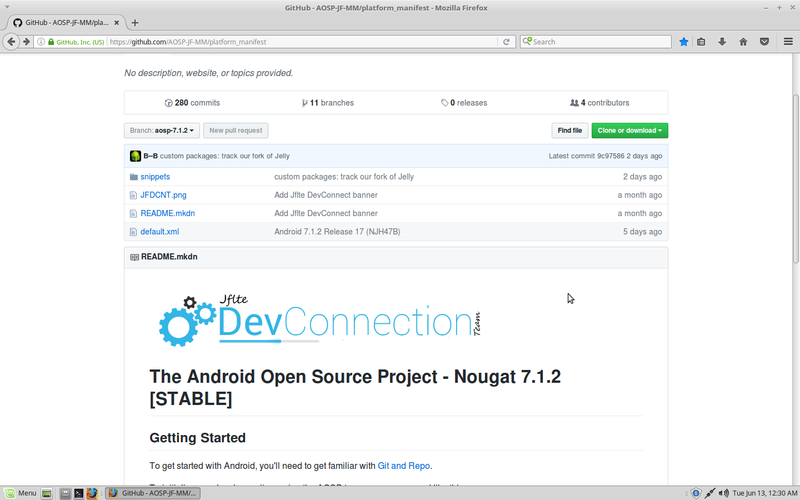Reload the page with the refresh icon
The image size is (800, 500).
tap(506, 42)
